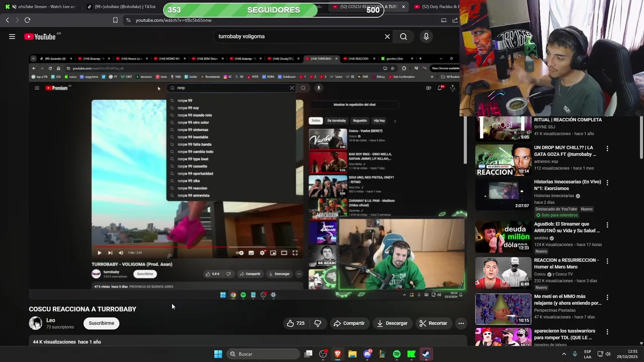The height and width of the screenshot is (362, 644).
Task: Switch to the Doly Flackko tab
Action: tap(437, 7)
